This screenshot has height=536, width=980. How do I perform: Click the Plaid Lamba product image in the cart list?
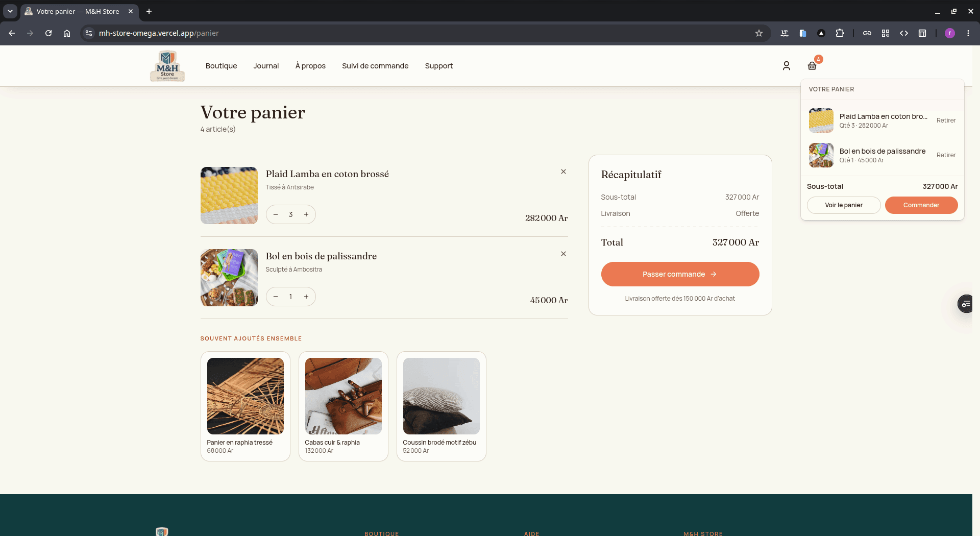[229, 196]
